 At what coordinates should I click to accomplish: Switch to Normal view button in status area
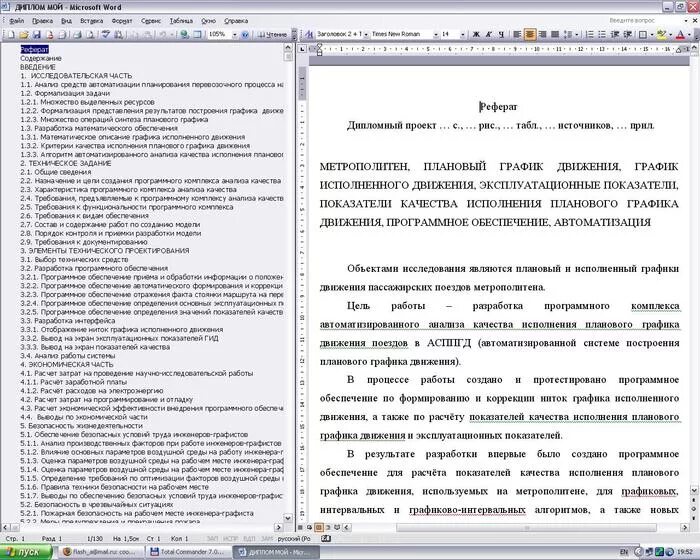300,527
